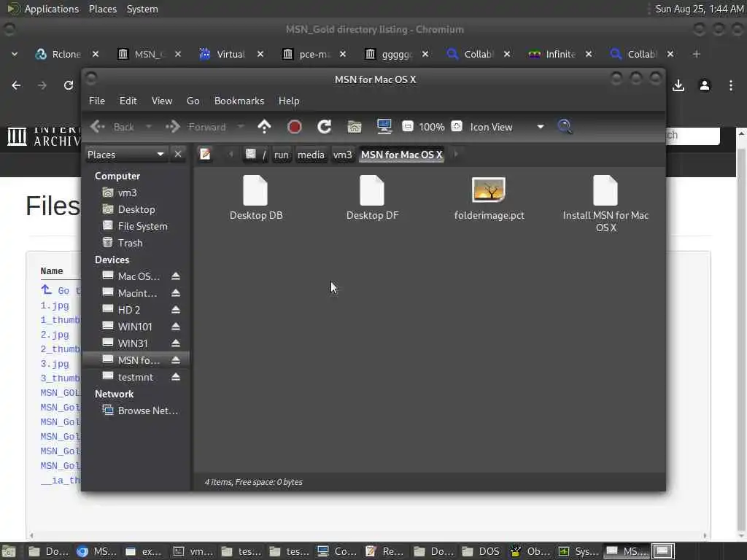Select Install MSN for Mac OS X file
This screenshot has height=560, width=747.
[605, 190]
